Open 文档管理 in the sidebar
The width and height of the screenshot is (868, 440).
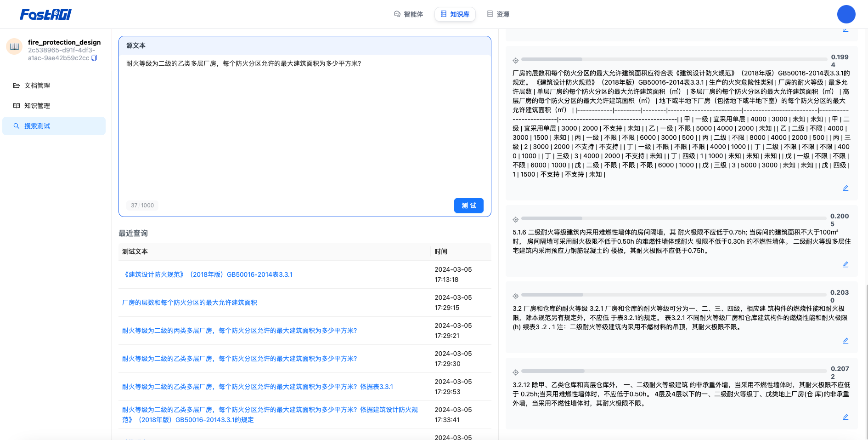click(54, 86)
